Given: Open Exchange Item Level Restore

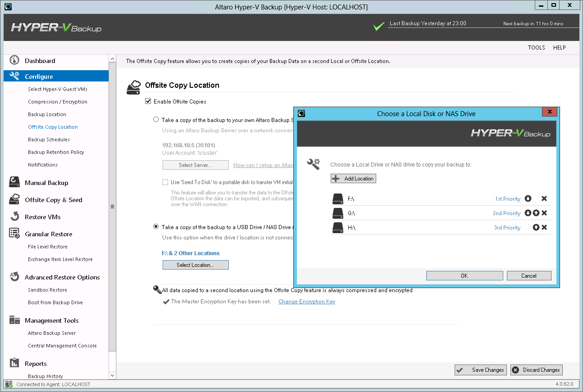Looking at the screenshot, I should click(x=60, y=259).
